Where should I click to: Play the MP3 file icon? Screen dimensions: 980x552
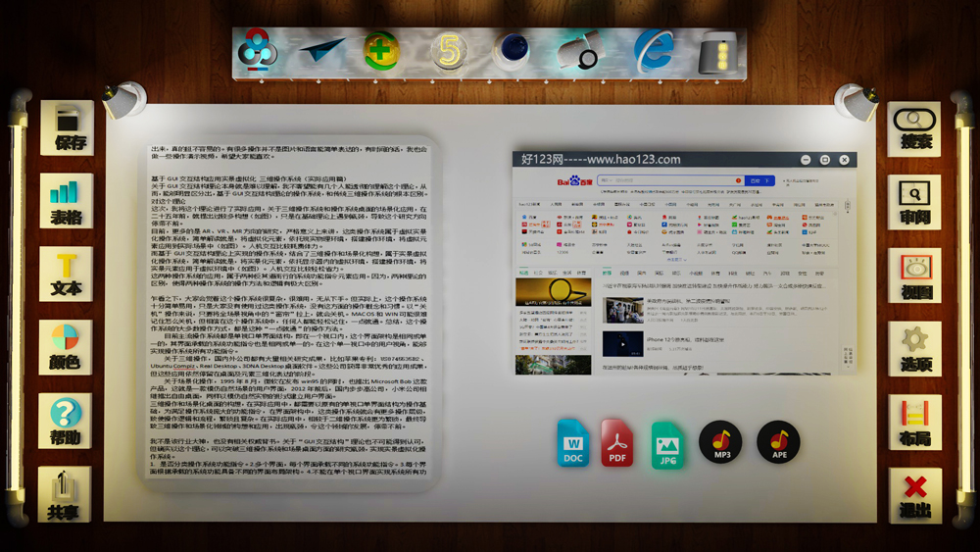point(720,442)
